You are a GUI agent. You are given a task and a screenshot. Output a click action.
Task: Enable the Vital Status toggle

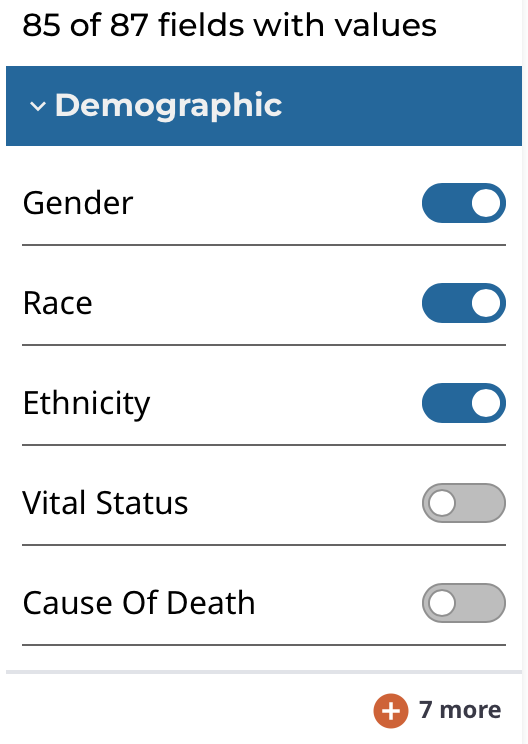tap(463, 503)
